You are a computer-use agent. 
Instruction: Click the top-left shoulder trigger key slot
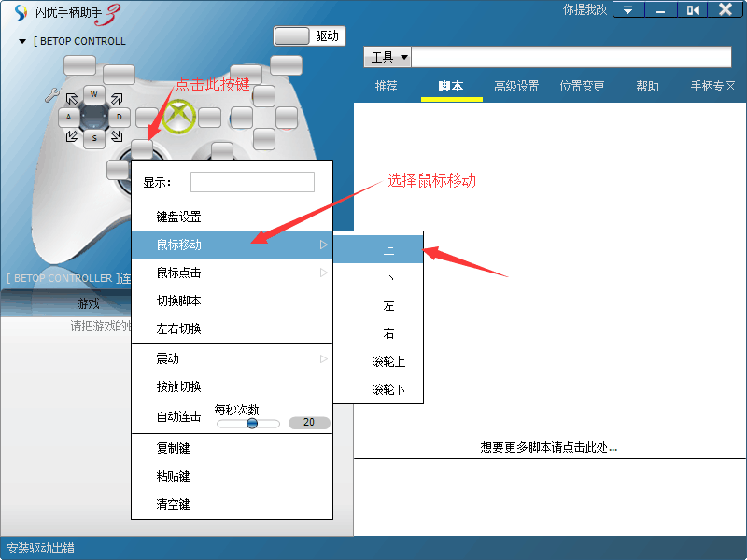79,65
